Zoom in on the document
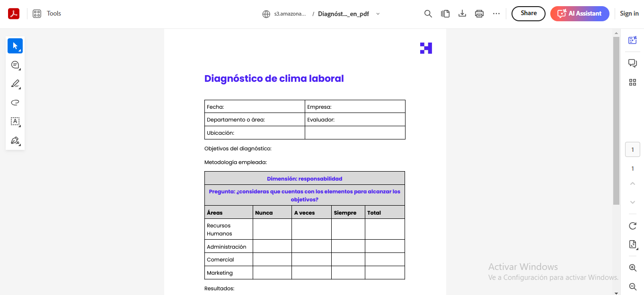Screen dimensions: 644x295 pyautogui.click(x=633, y=267)
